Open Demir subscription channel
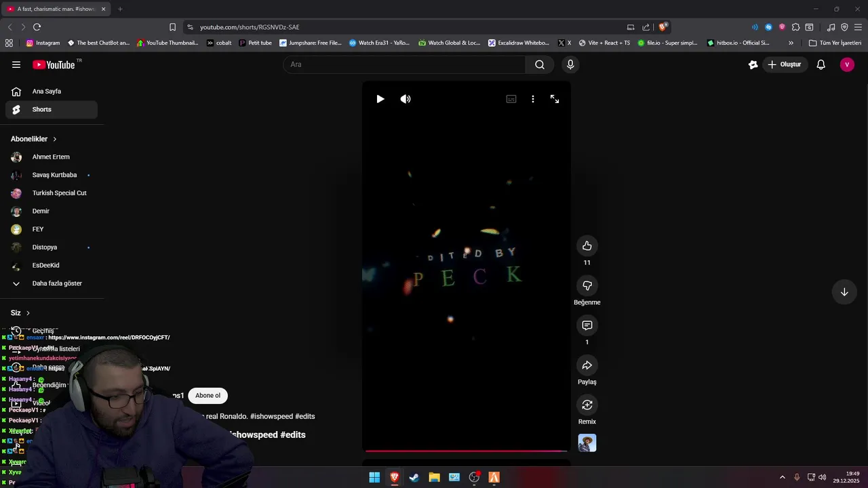868x488 pixels. 52,211
